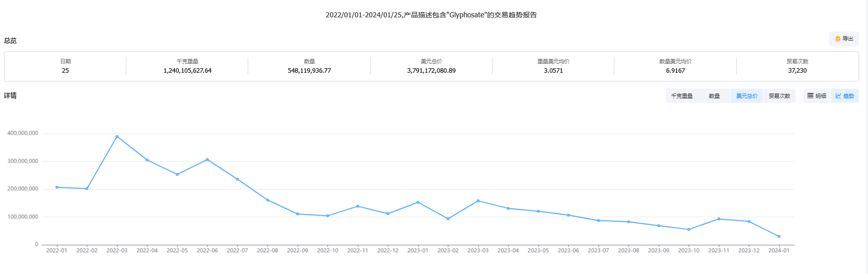Show 贸易次数 in the chart
Viewport: 868px width, 274px height.
(x=779, y=96)
